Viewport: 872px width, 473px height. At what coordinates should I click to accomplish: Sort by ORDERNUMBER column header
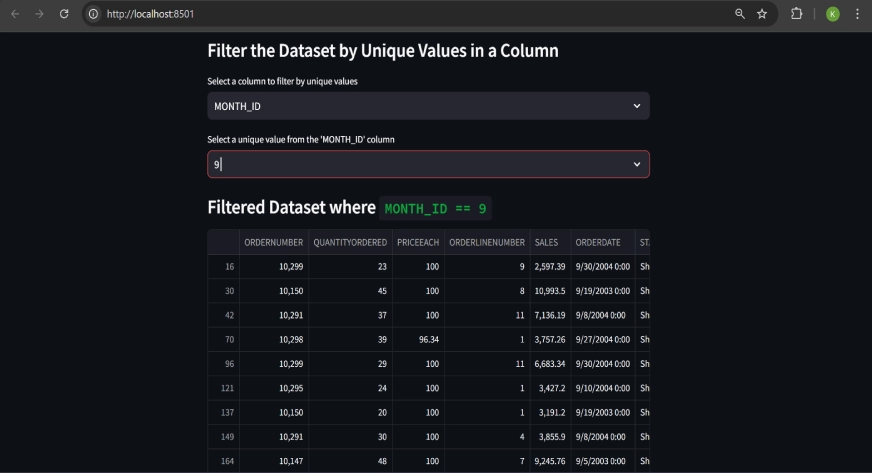point(274,242)
